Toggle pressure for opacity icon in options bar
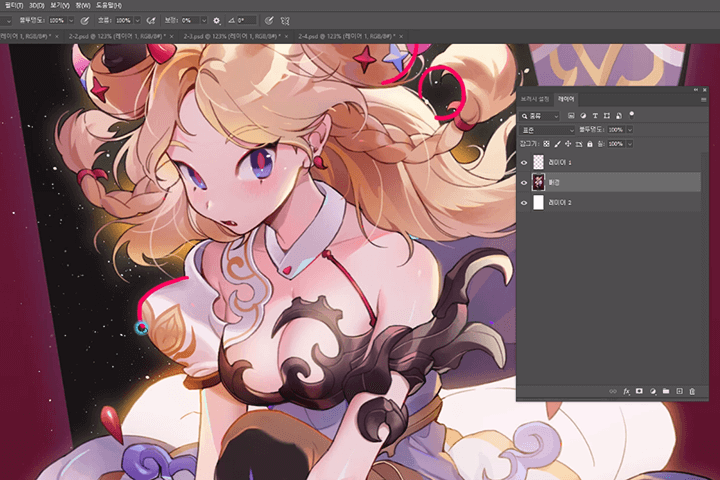The image size is (720, 480). [x=84, y=21]
